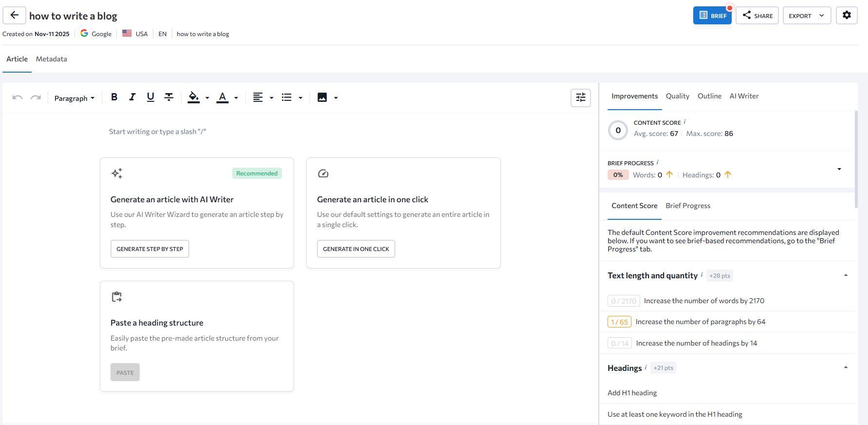Open text color dropdown arrow
Viewport: 868px width, 425px height.
[236, 98]
